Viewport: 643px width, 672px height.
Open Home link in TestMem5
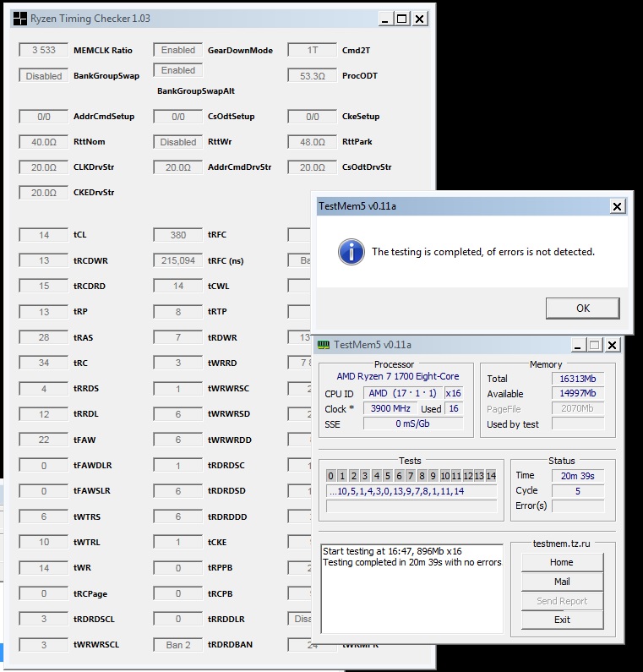(x=562, y=562)
